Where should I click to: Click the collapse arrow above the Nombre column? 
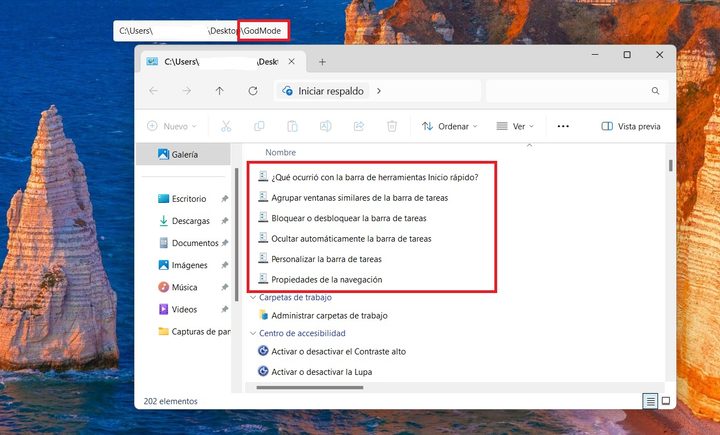tap(529, 145)
